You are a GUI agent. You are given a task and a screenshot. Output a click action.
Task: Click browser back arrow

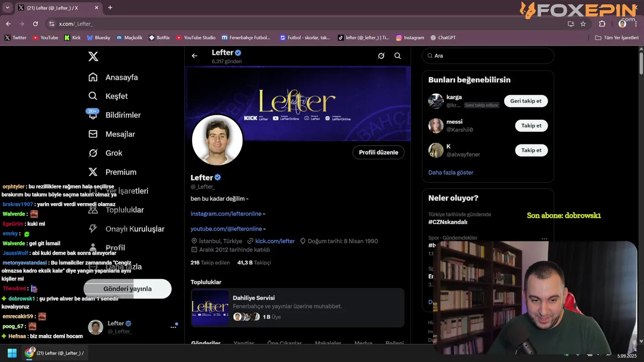click(8, 24)
